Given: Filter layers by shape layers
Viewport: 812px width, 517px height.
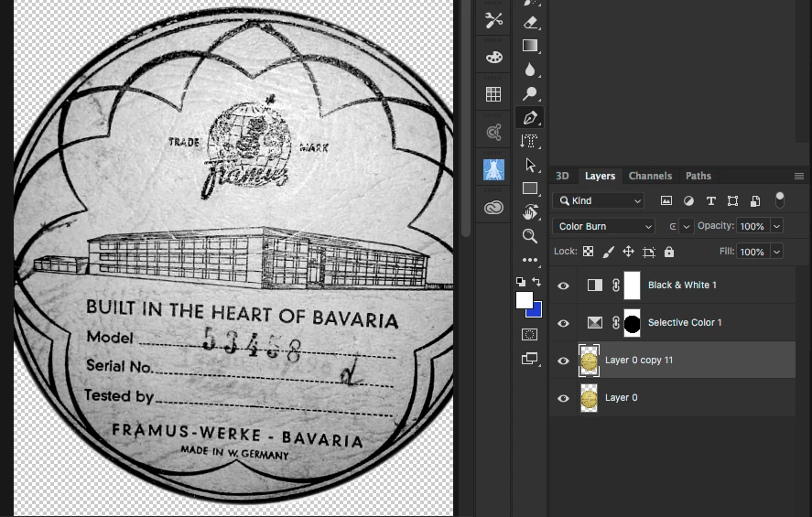Looking at the screenshot, I should [732, 200].
